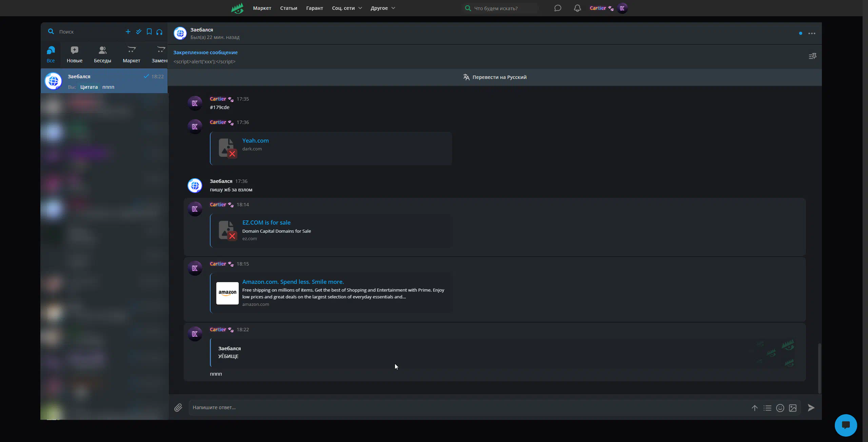Click the search magnifier in top bar

click(468, 8)
